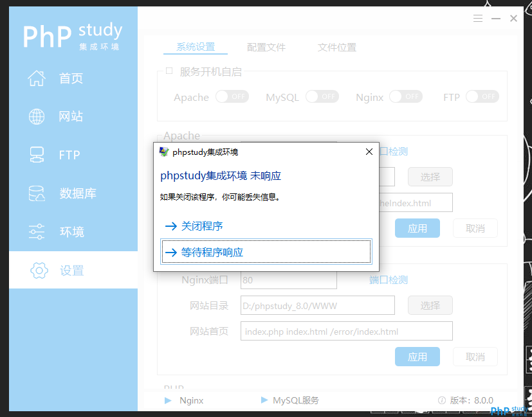Viewport: 532px width, 417px height.
Task: Click Nginx 端口检测 link
Action: tap(388, 279)
